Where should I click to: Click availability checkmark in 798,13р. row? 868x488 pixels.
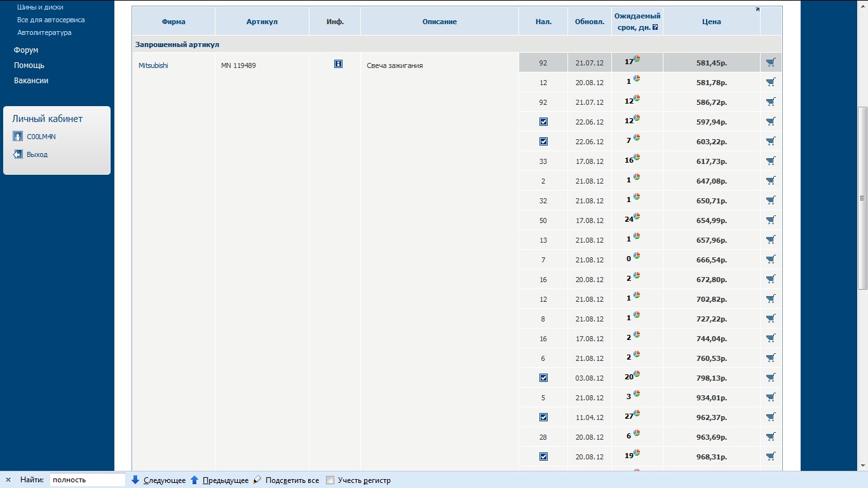[543, 378]
